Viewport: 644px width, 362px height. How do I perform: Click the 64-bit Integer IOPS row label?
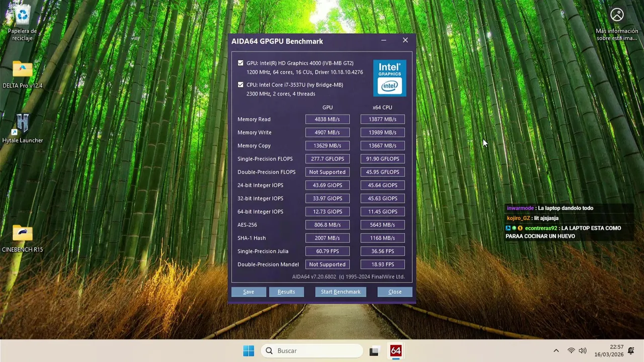(x=260, y=212)
